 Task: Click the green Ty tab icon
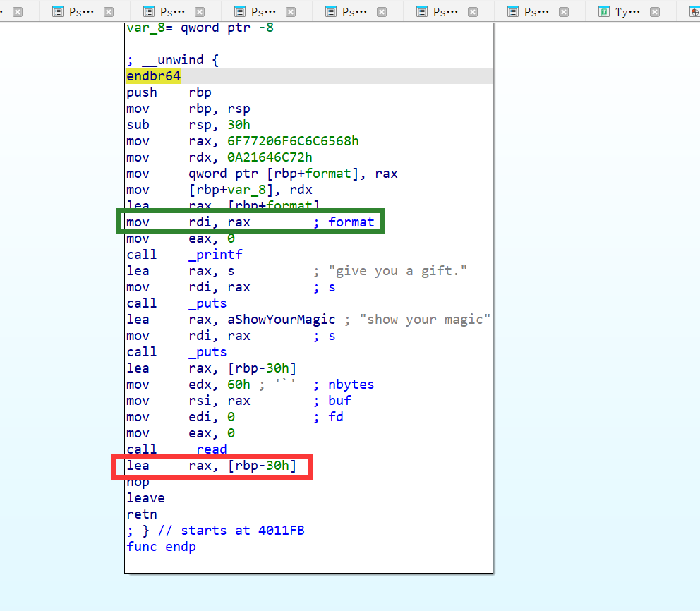pyautogui.click(x=603, y=12)
